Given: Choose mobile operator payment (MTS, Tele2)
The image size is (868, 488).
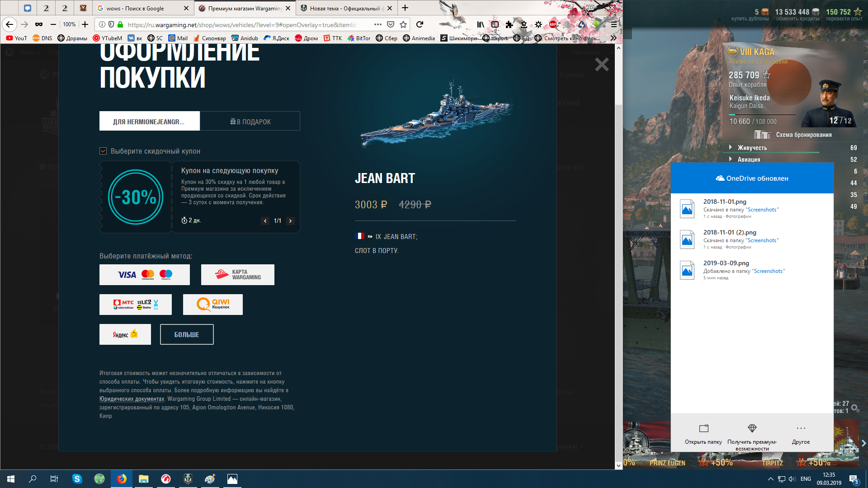Looking at the screenshot, I should [136, 305].
